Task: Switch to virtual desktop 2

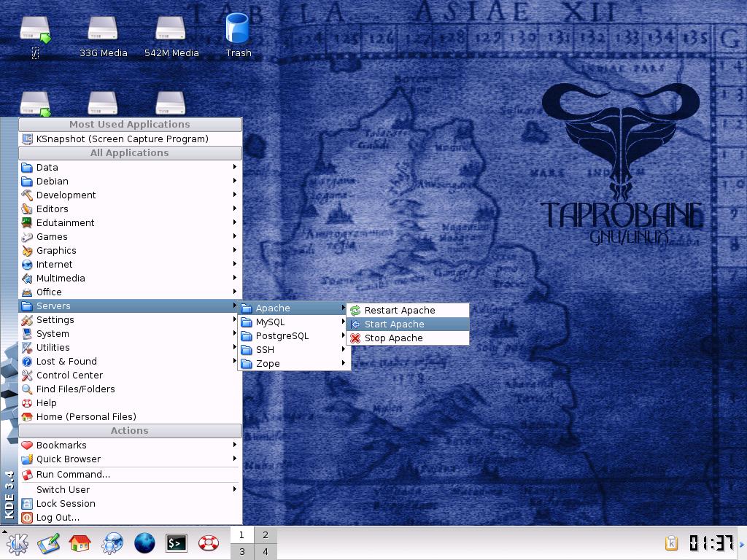Action: tap(266, 534)
